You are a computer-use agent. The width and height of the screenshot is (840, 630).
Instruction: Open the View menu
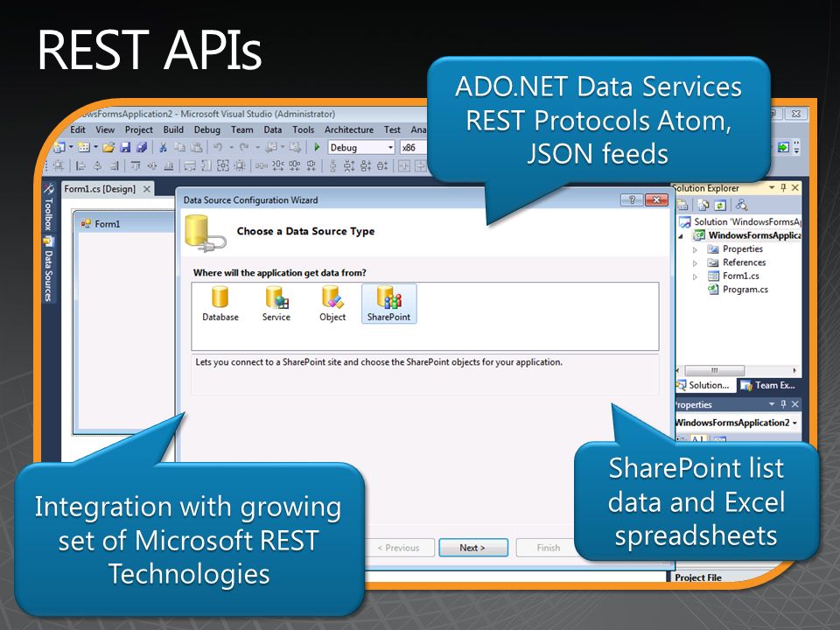(x=105, y=129)
